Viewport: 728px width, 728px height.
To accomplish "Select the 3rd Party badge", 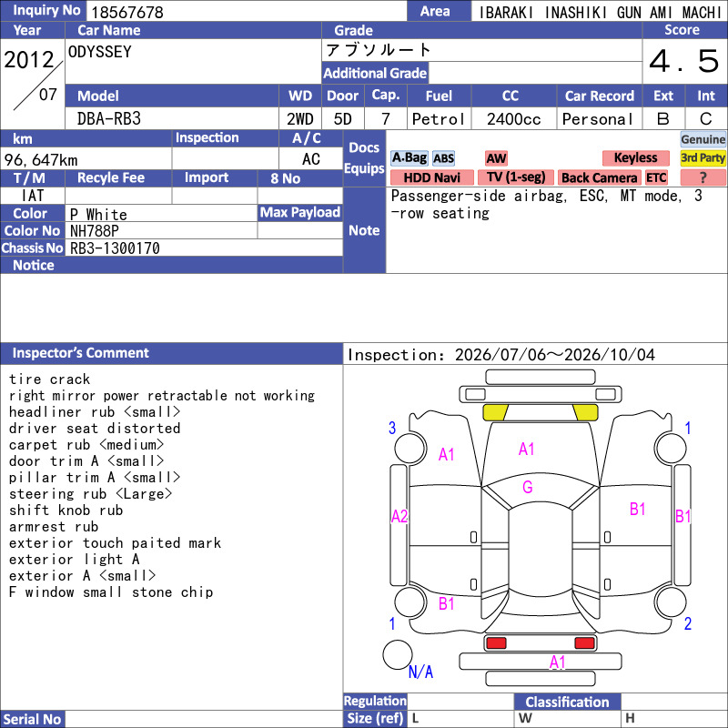I will [x=703, y=157].
